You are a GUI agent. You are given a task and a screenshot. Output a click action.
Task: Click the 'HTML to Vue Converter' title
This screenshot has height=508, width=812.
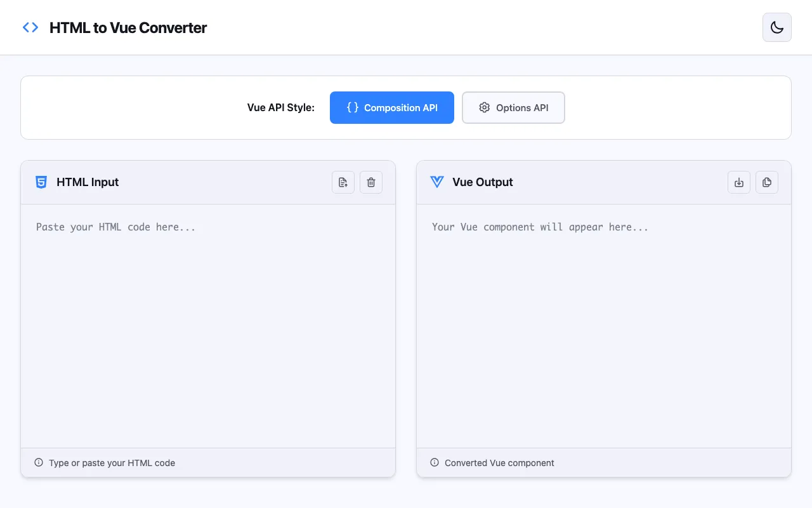(128, 28)
